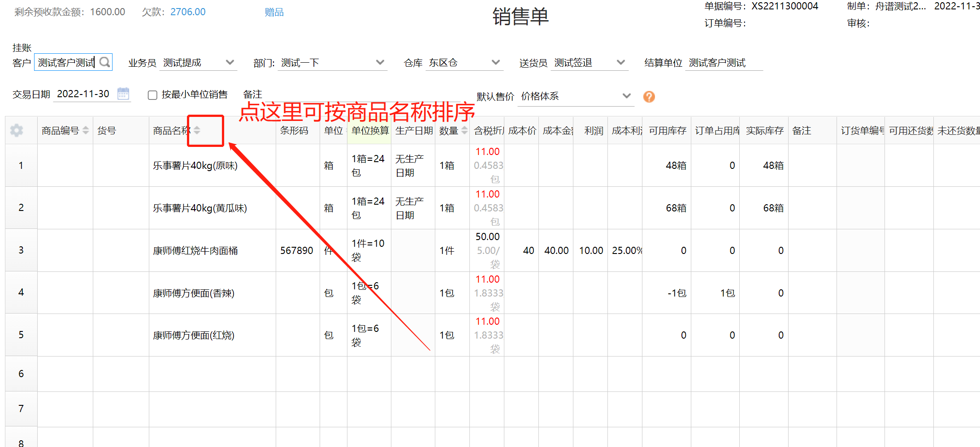This screenshot has width=980, height=447.
Task: Sort by 数量 column arrows
Action: pyautogui.click(x=464, y=130)
